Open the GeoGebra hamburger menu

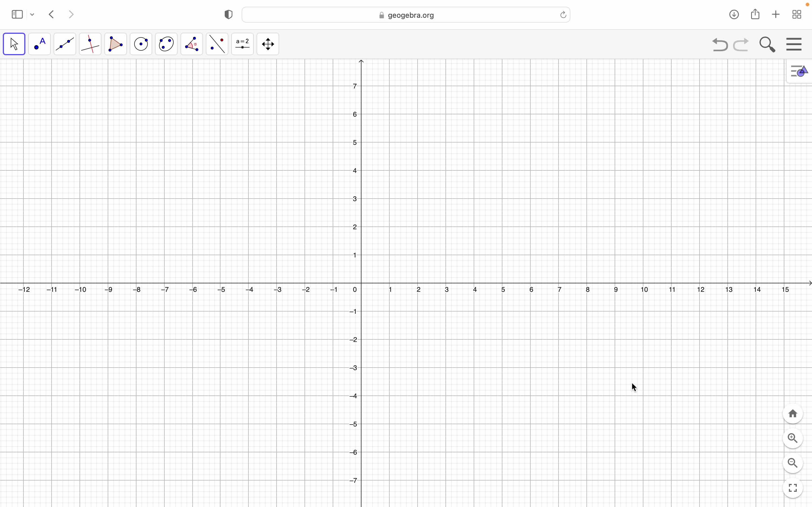point(794,45)
